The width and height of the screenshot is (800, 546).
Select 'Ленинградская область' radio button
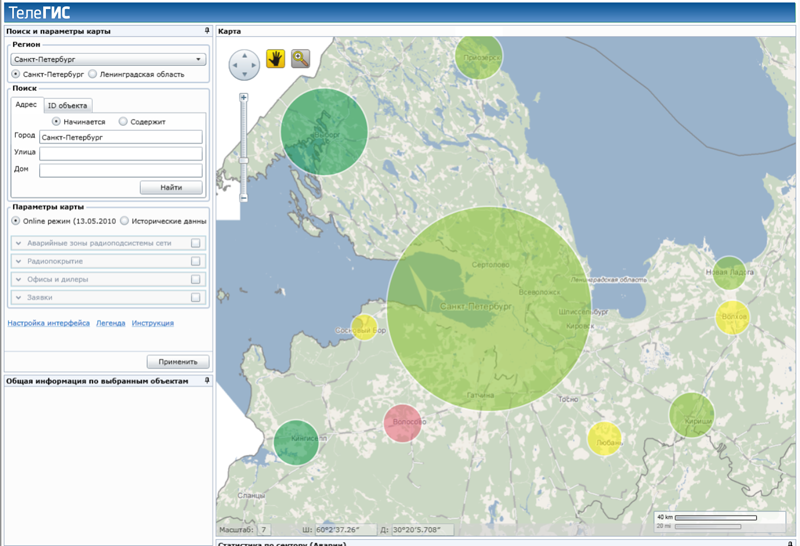pyautogui.click(x=93, y=74)
